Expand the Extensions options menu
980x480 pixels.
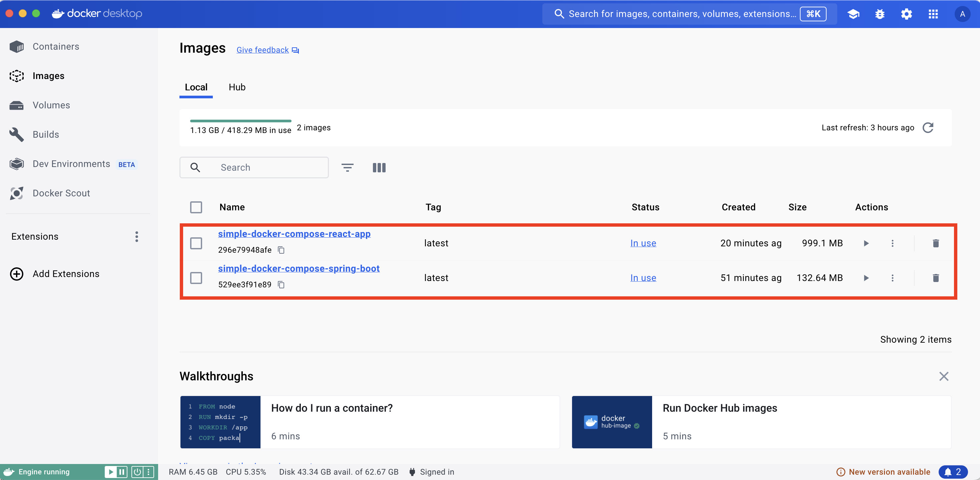point(136,236)
